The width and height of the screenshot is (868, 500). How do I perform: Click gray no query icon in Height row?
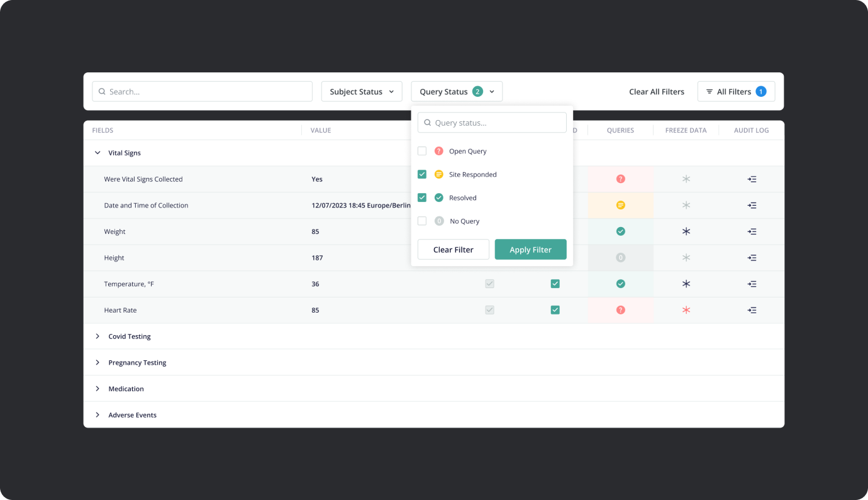click(621, 258)
